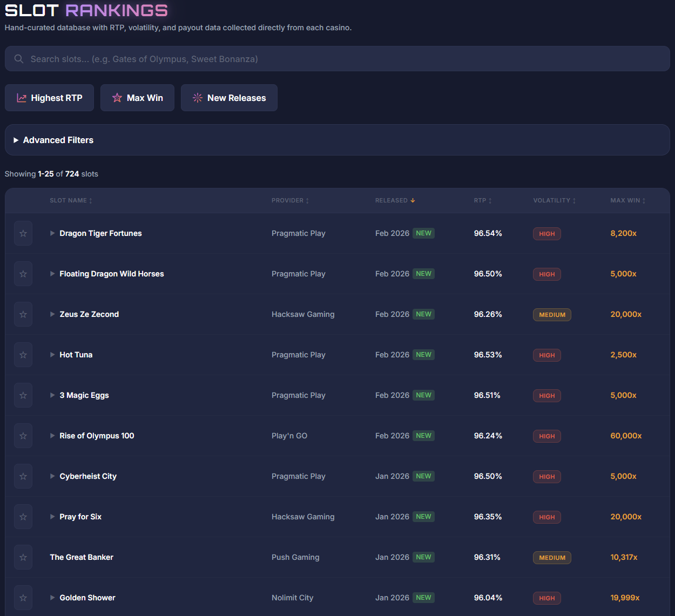The width and height of the screenshot is (675, 616).
Task: Switch to the New Releases filter
Action: (x=229, y=98)
